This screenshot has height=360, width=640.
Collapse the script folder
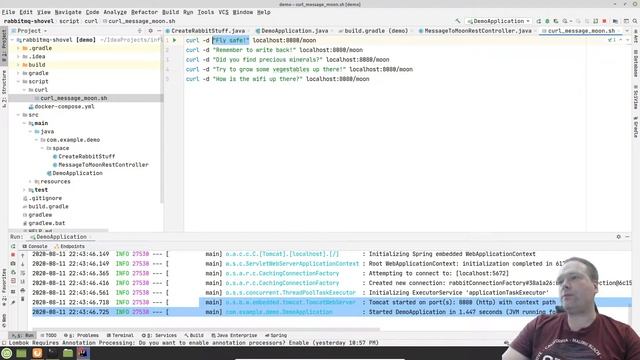pos(18,82)
